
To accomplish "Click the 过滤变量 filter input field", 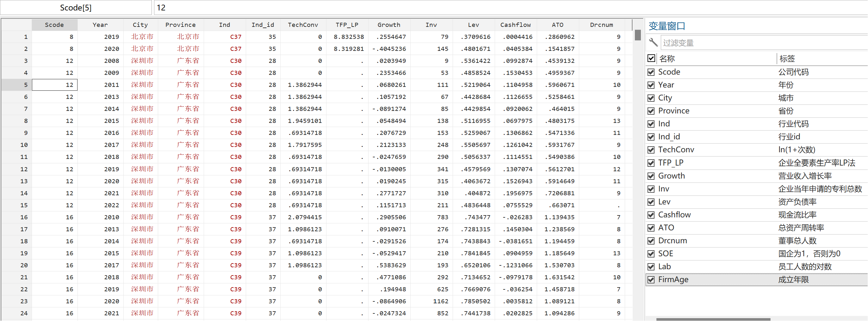I will 764,43.
